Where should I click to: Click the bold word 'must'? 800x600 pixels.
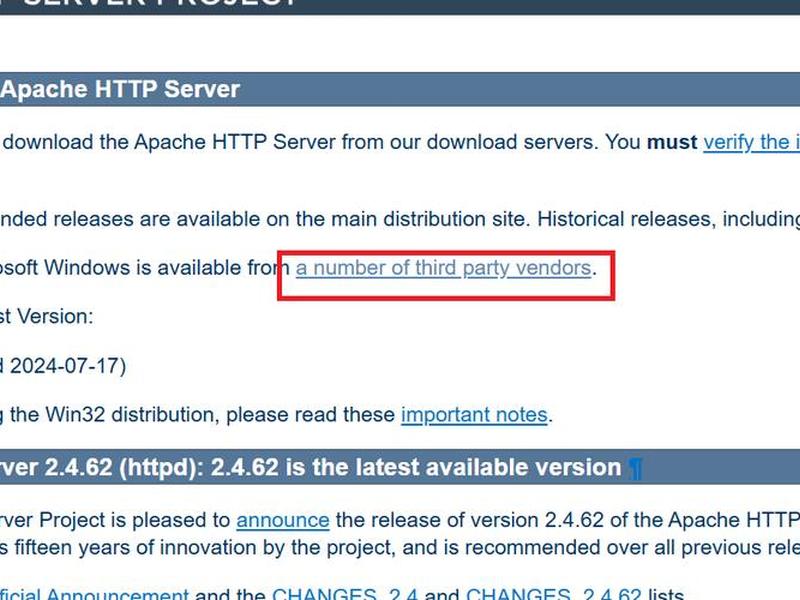point(672,142)
